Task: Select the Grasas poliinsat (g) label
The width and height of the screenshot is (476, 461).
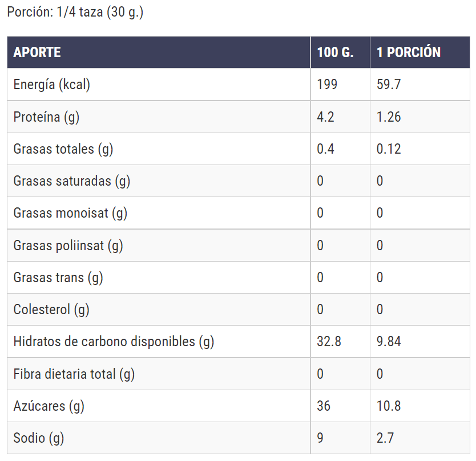Action: click(x=68, y=246)
